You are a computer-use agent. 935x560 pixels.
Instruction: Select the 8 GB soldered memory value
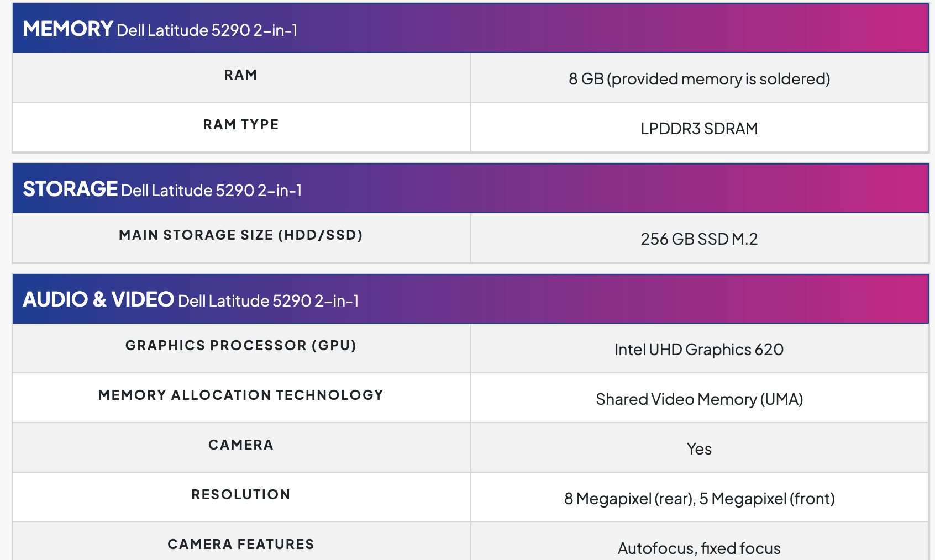pyautogui.click(x=699, y=79)
